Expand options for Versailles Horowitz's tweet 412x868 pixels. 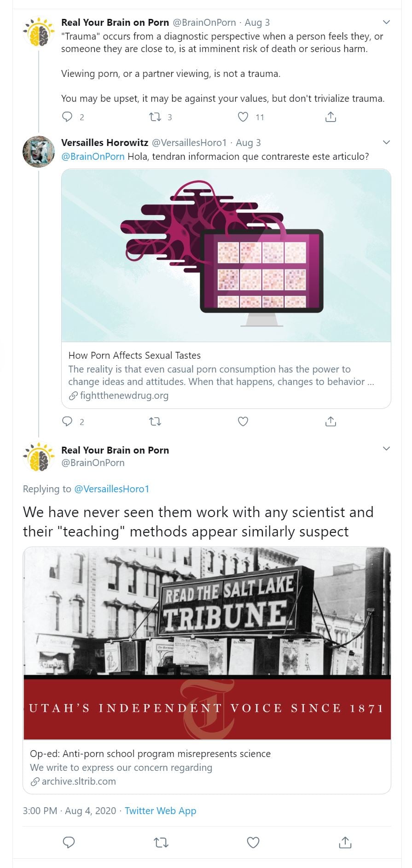(386, 142)
